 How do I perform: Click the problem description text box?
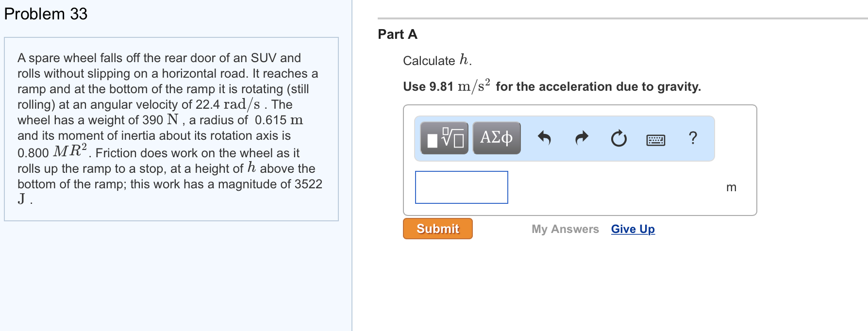point(171,129)
